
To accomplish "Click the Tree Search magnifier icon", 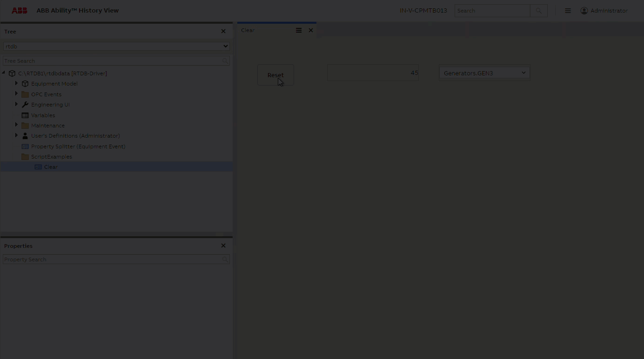I will 225,61.
